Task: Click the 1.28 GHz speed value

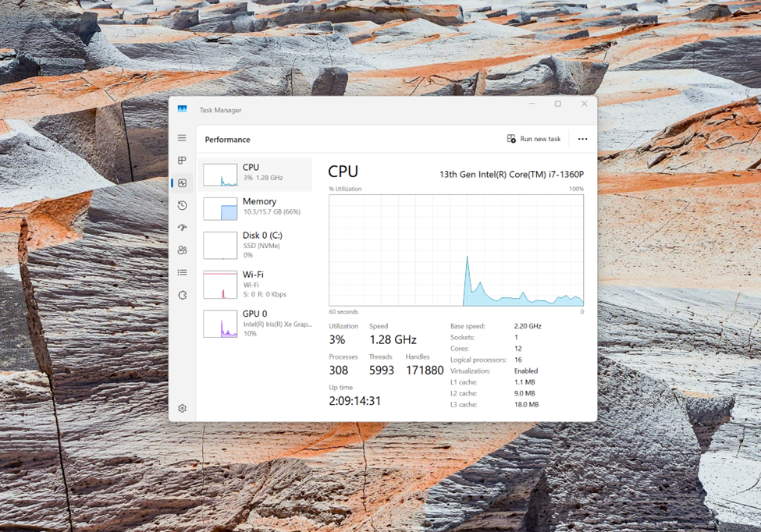Action: click(393, 339)
